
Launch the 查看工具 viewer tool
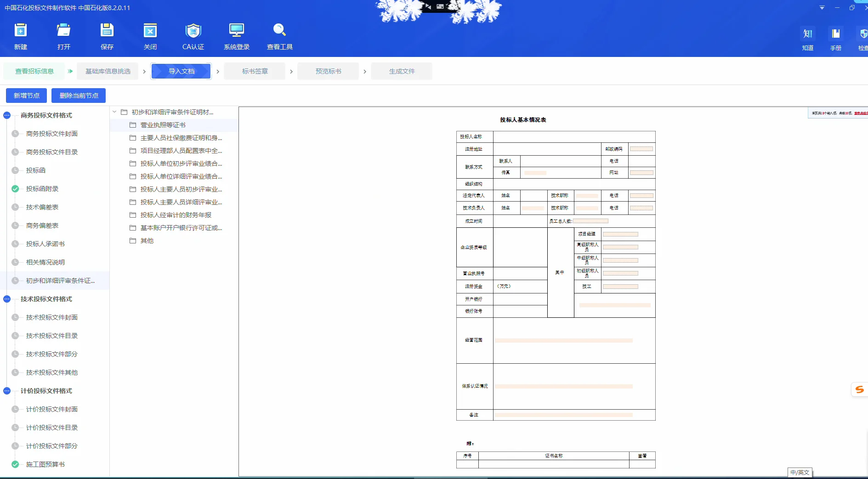tap(280, 36)
